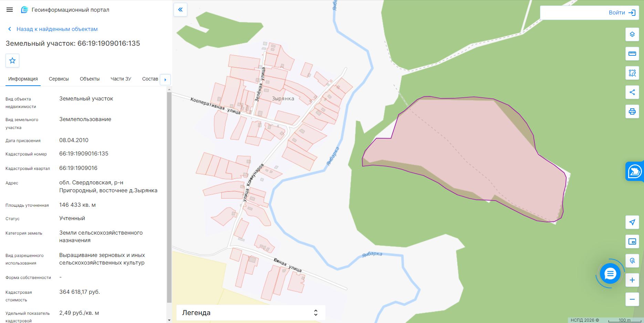Expand the Легенда panel
Viewport: 644px width, 323px height.
[251, 313]
